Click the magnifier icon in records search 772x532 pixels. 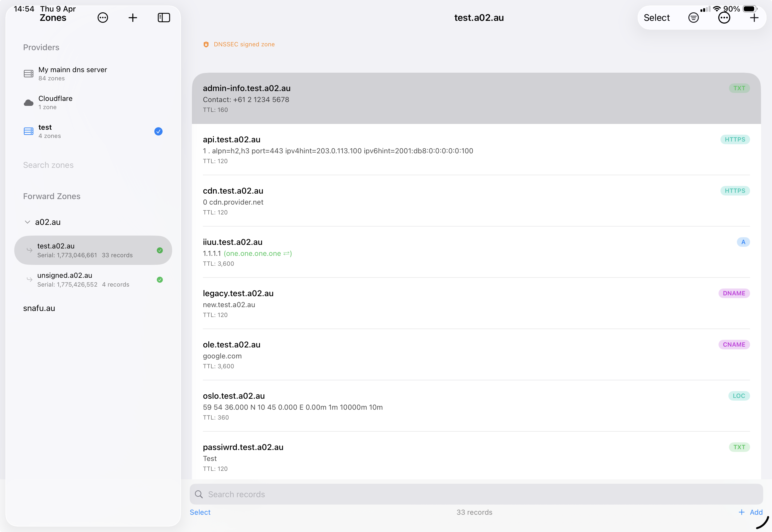coord(199,494)
